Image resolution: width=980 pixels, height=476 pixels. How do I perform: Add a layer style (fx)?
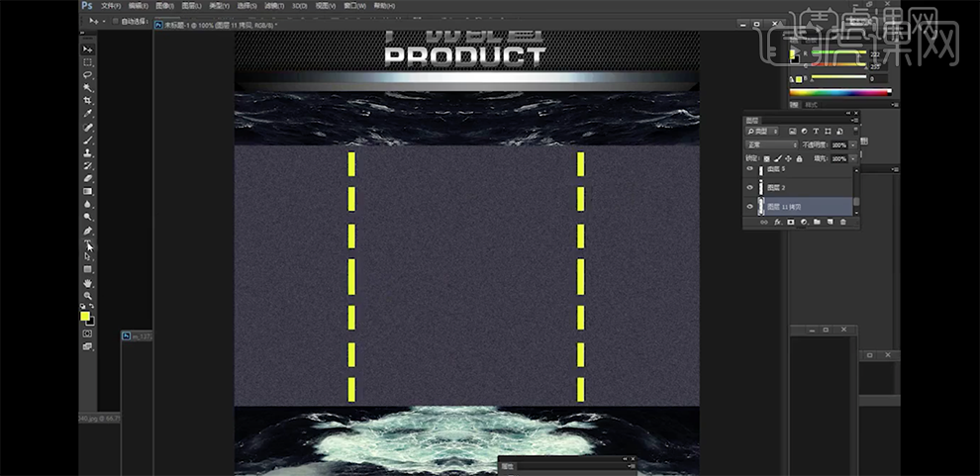777,222
